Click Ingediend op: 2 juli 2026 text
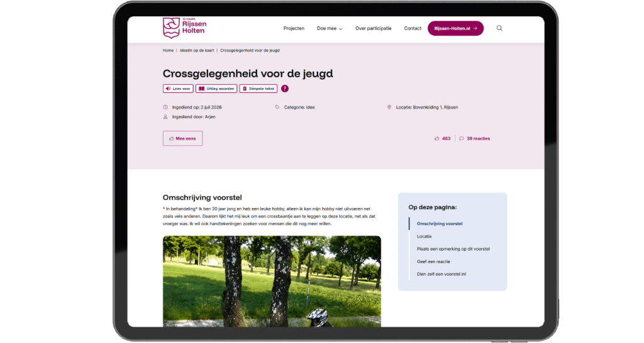The image size is (644, 343). 197,107
